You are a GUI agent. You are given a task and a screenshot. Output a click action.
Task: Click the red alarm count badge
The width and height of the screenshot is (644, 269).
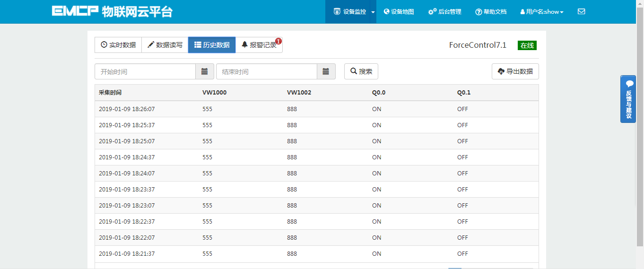point(278,41)
